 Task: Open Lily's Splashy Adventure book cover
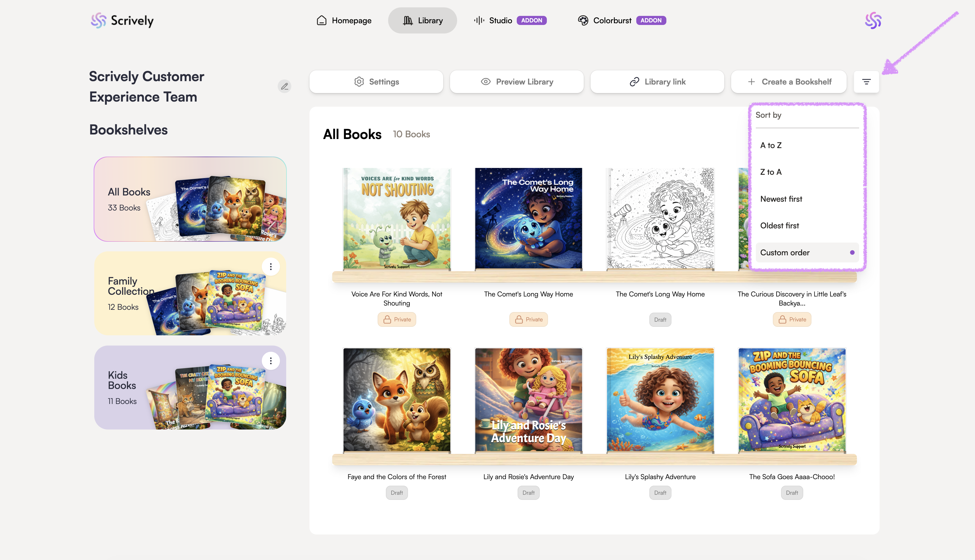[x=660, y=400]
